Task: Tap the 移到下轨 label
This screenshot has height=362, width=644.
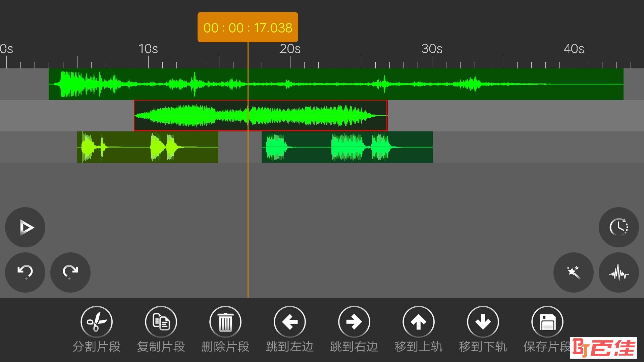Action: pos(483,347)
